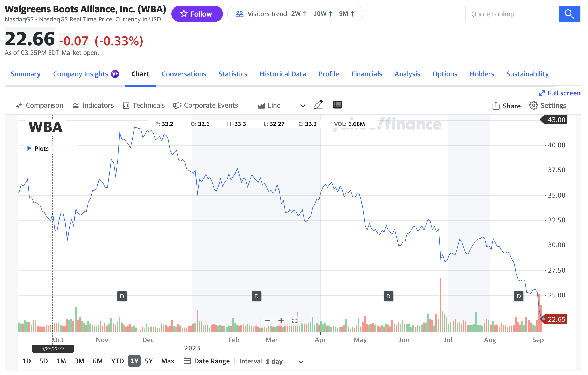Open the Date Range picker
The height and width of the screenshot is (375, 588).
coord(207,361)
